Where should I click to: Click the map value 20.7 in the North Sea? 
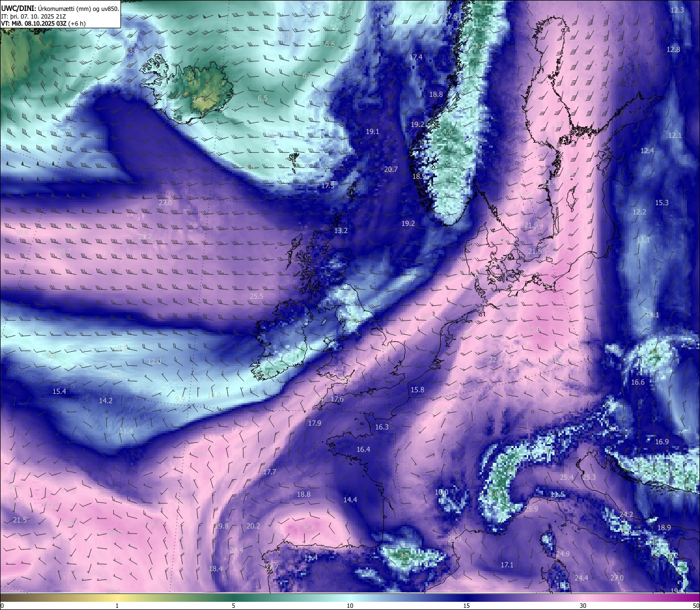click(x=390, y=170)
